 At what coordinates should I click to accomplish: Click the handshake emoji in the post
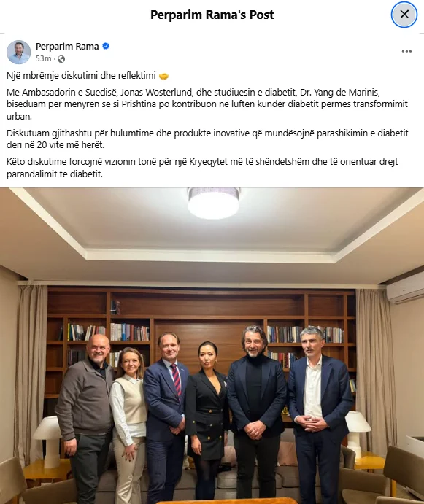coord(163,76)
